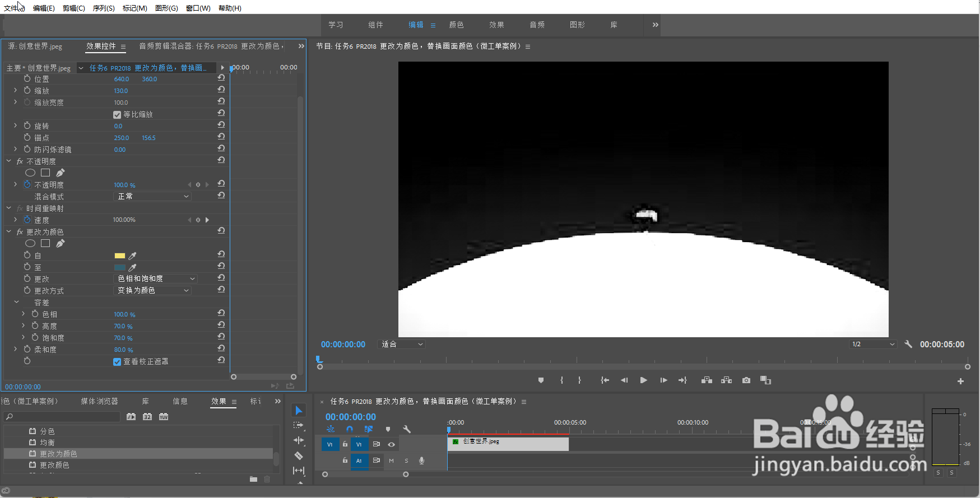Screen dimensions: 980x498
Task: Filter effects by 32-bit color
Action: (147, 417)
